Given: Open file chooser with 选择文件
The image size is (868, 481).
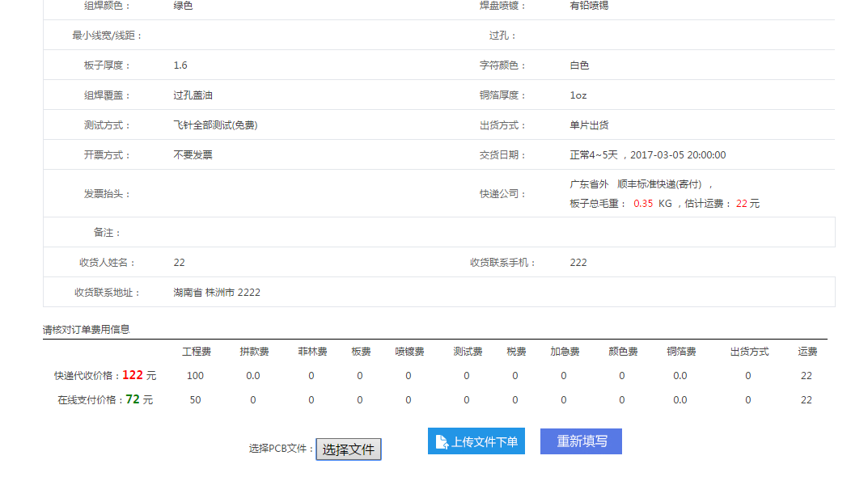Looking at the screenshot, I should (x=348, y=449).
